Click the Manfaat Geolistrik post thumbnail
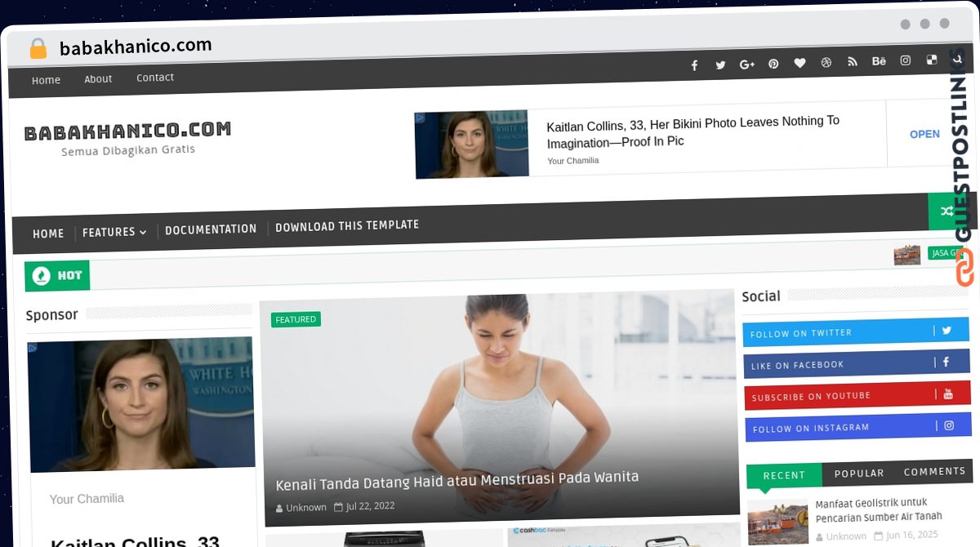 tap(777, 522)
